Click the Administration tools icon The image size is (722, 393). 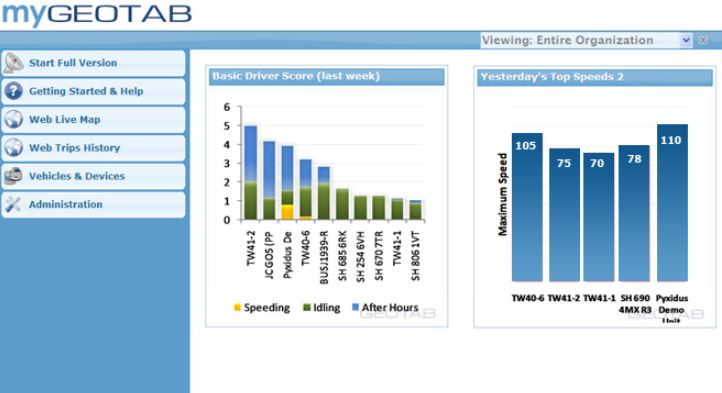tap(13, 205)
